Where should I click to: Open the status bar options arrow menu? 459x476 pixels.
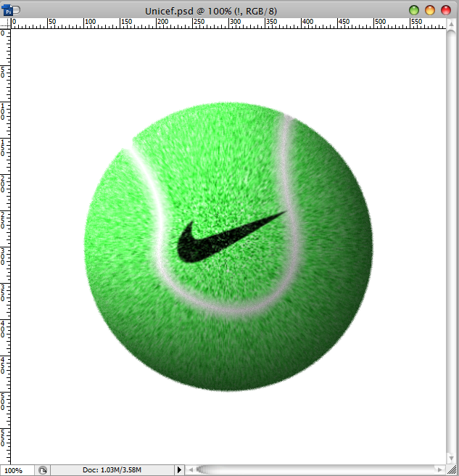click(179, 470)
